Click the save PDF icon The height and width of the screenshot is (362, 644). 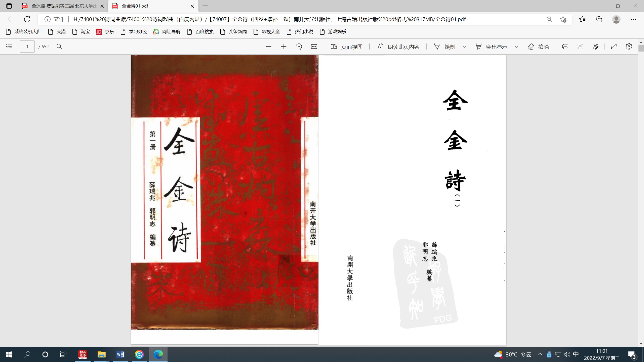pyautogui.click(x=580, y=47)
